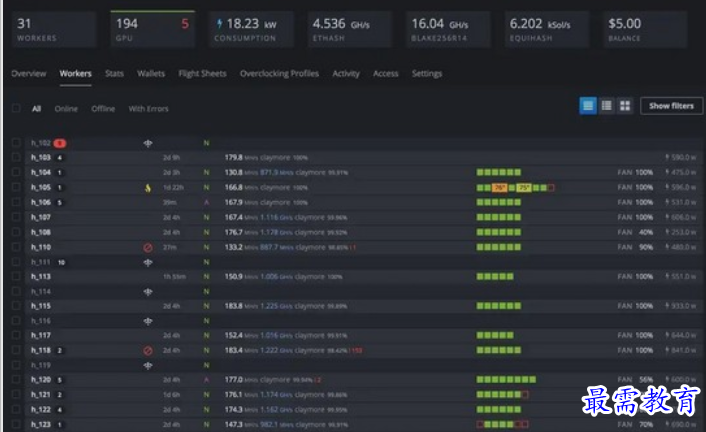
Task: Select the All workers filter
Action: point(36,109)
